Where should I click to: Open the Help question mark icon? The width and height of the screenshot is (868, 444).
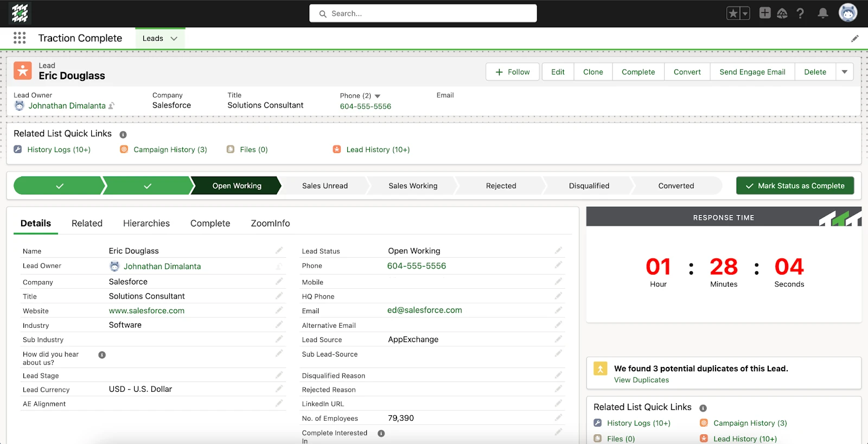tap(800, 14)
